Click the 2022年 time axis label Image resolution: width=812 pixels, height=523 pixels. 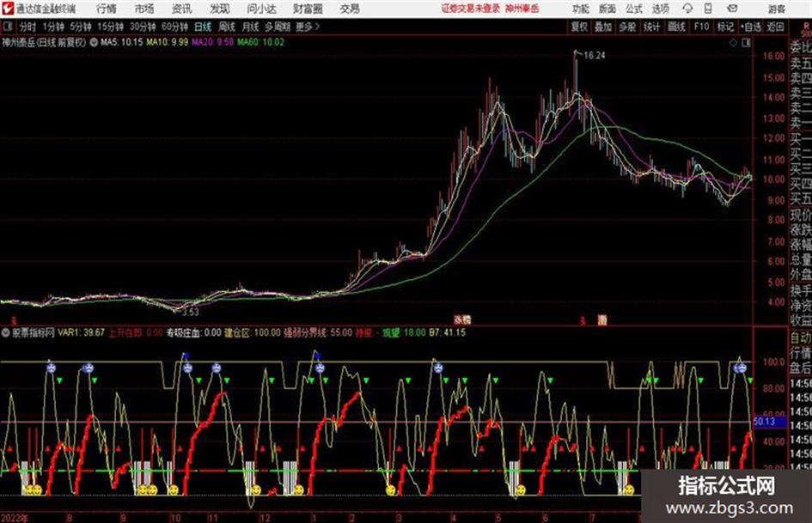point(15,518)
